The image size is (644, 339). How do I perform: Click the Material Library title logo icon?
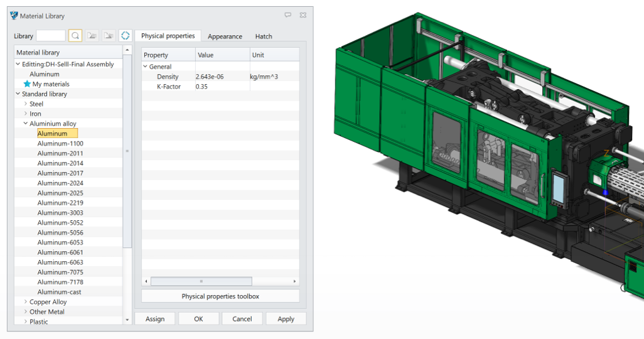click(x=14, y=16)
